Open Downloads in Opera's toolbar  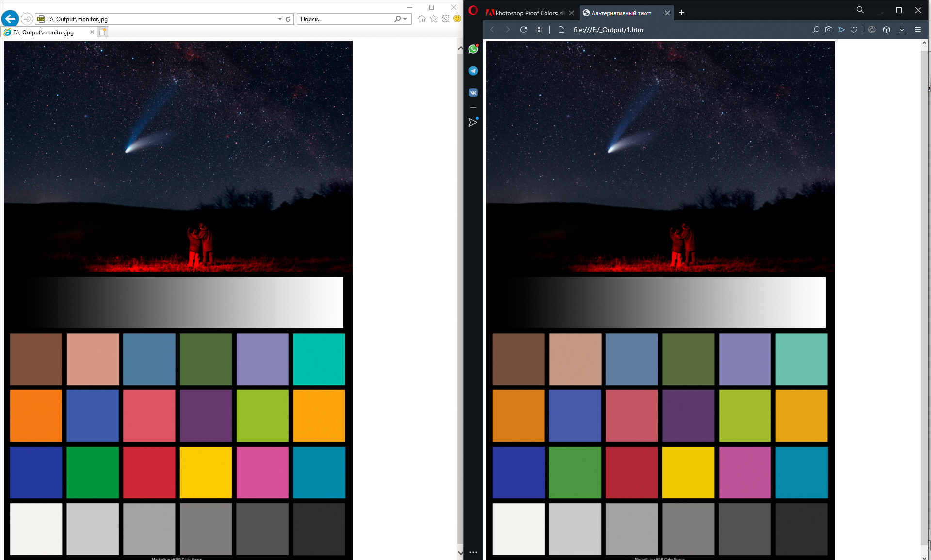(902, 30)
